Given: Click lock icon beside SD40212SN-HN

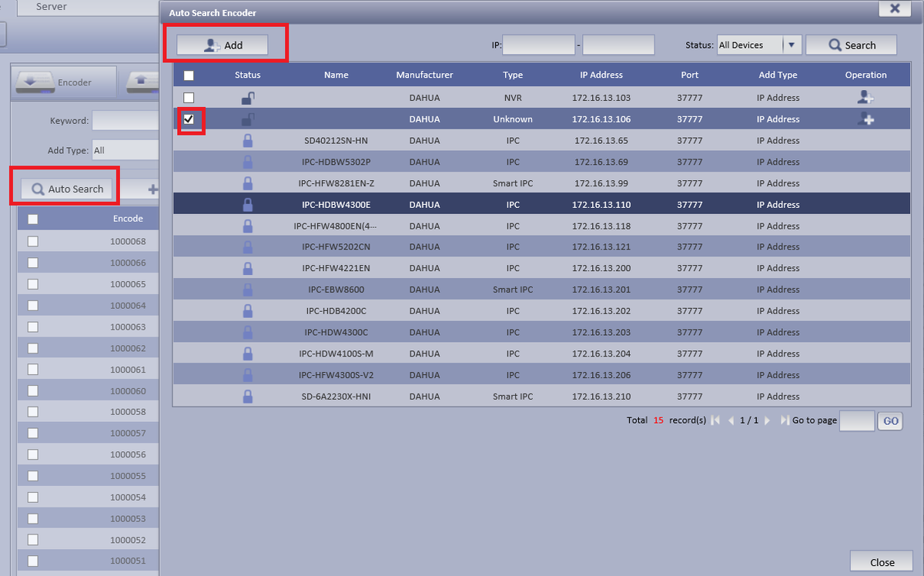Looking at the screenshot, I should pyautogui.click(x=248, y=140).
